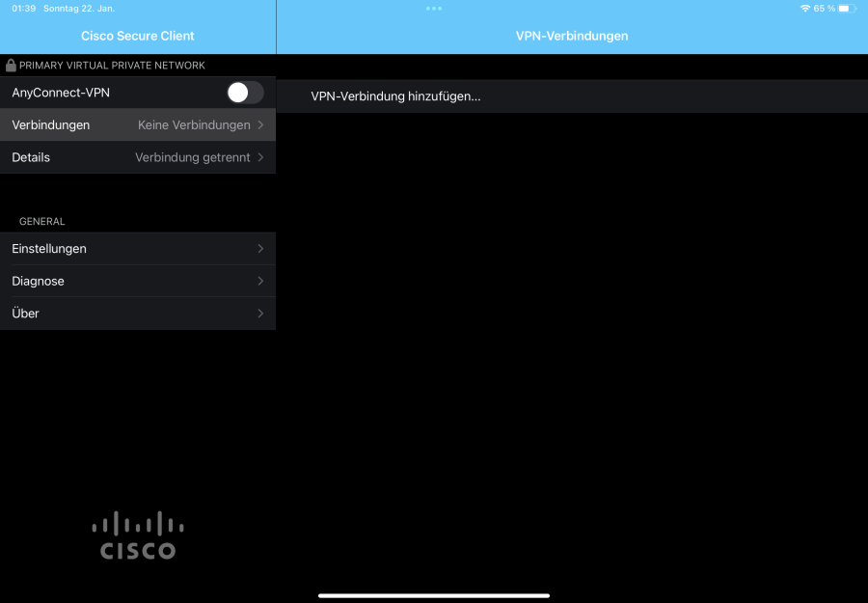This screenshot has height=603, width=868.
Task: Click chevron on the Details row
Action: pos(260,157)
